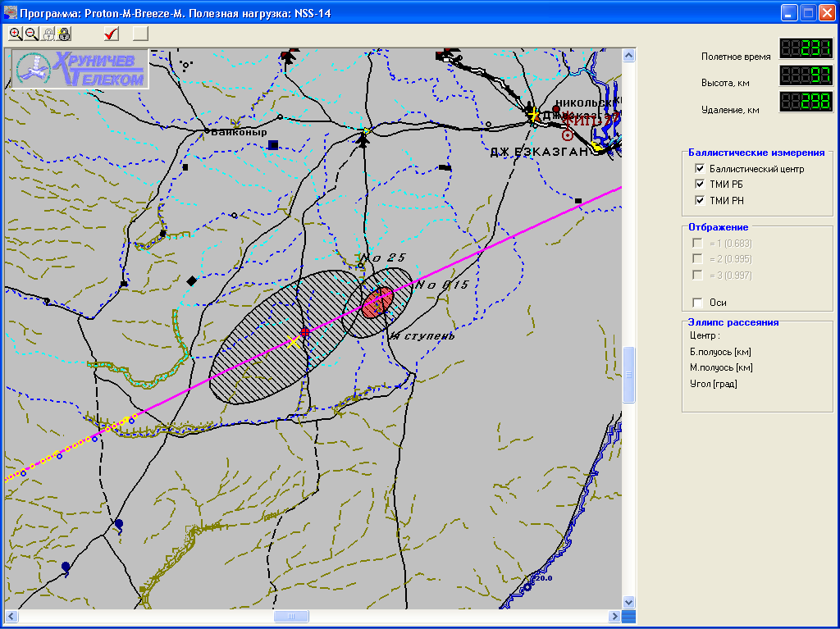
Task: Click the vertical scrollbar thumb
Action: (x=629, y=374)
